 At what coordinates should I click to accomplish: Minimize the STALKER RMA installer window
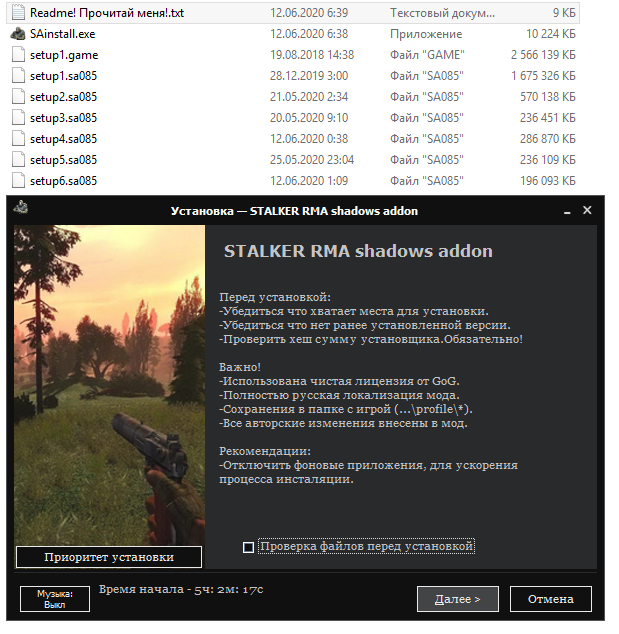[x=567, y=211]
